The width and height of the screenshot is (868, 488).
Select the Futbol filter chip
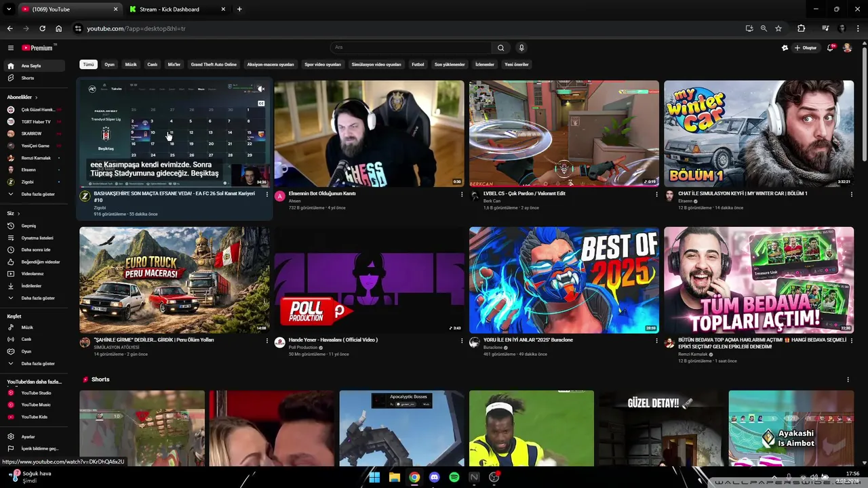418,64
